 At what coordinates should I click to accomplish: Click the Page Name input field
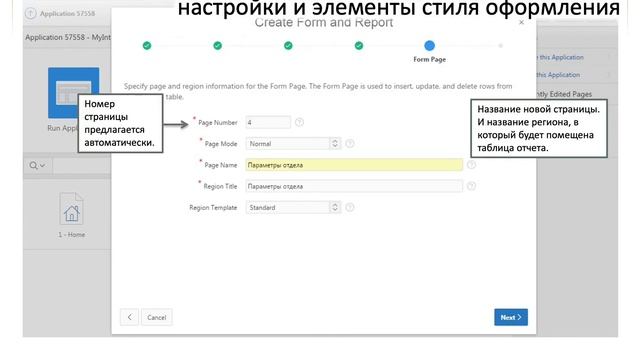click(x=354, y=165)
